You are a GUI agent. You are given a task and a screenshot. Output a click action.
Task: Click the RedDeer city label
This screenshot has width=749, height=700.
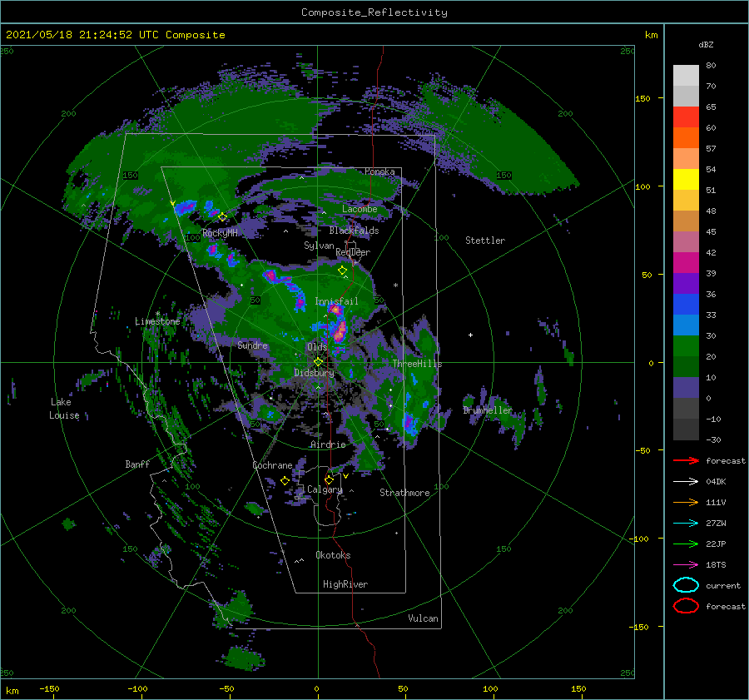[353, 252]
